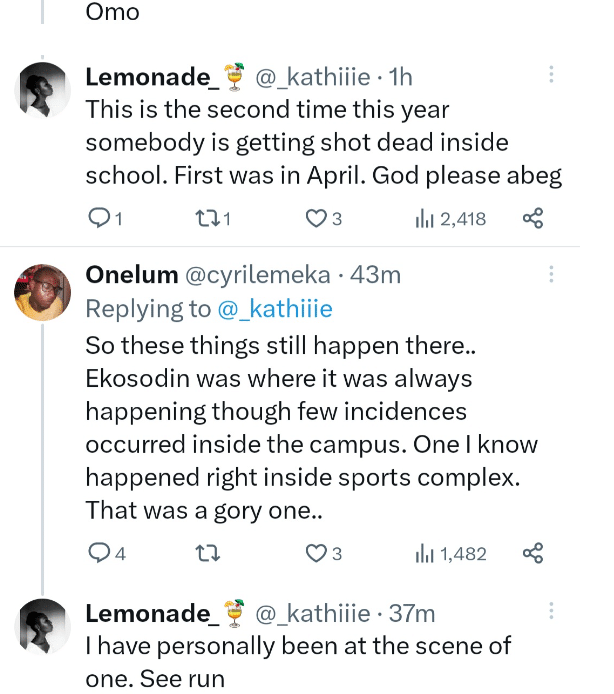Reply to the school shooting tweet by Lemonade_
The image size is (614, 694).
point(99,218)
